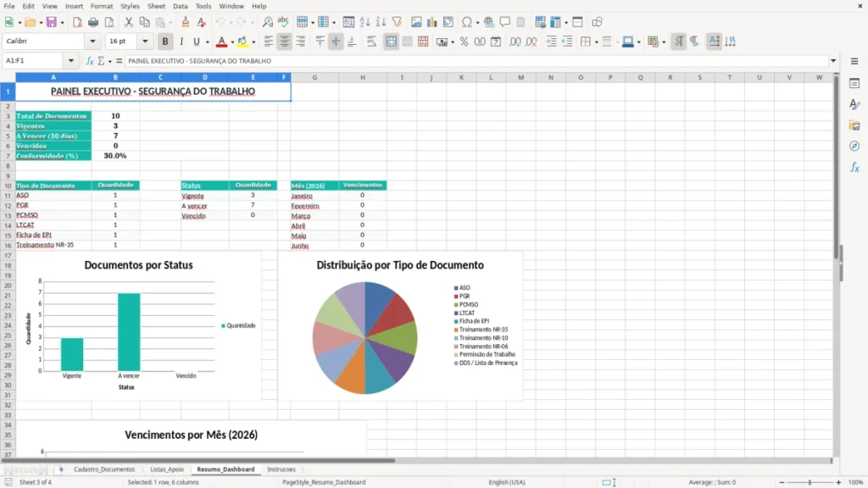Apply yellow background color button

click(242, 42)
